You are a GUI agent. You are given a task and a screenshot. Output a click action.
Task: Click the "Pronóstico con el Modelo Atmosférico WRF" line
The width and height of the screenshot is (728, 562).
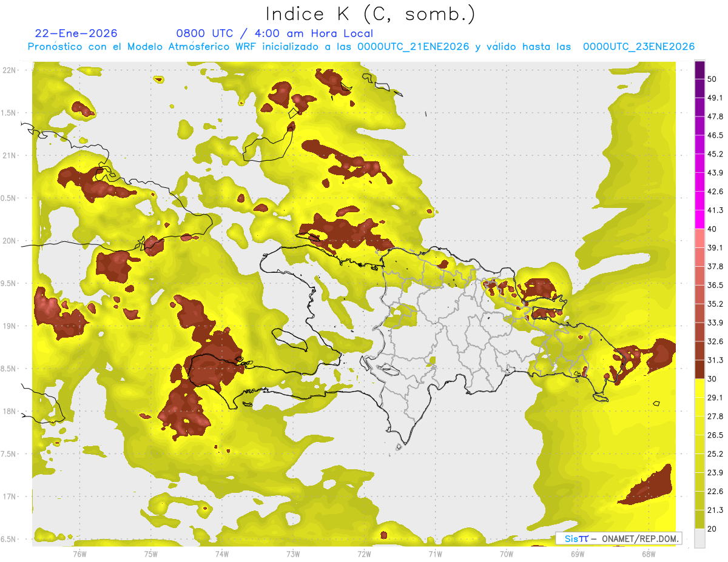tap(361, 47)
